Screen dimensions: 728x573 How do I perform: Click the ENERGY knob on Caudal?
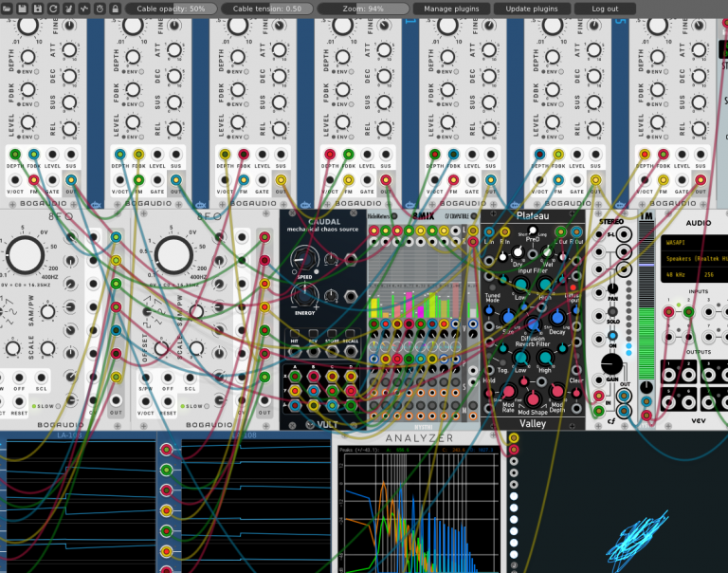pos(304,295)
